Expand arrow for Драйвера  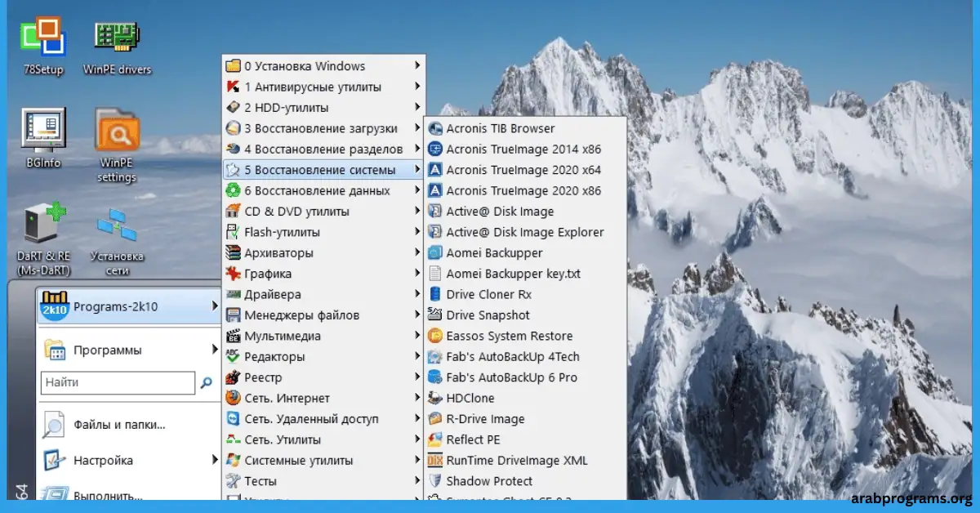pos(418,294)
